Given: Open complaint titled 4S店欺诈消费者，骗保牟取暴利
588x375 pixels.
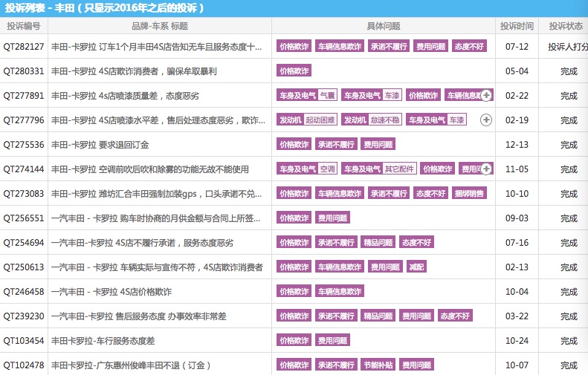Looking at the screenshot, I should [134, 71].
